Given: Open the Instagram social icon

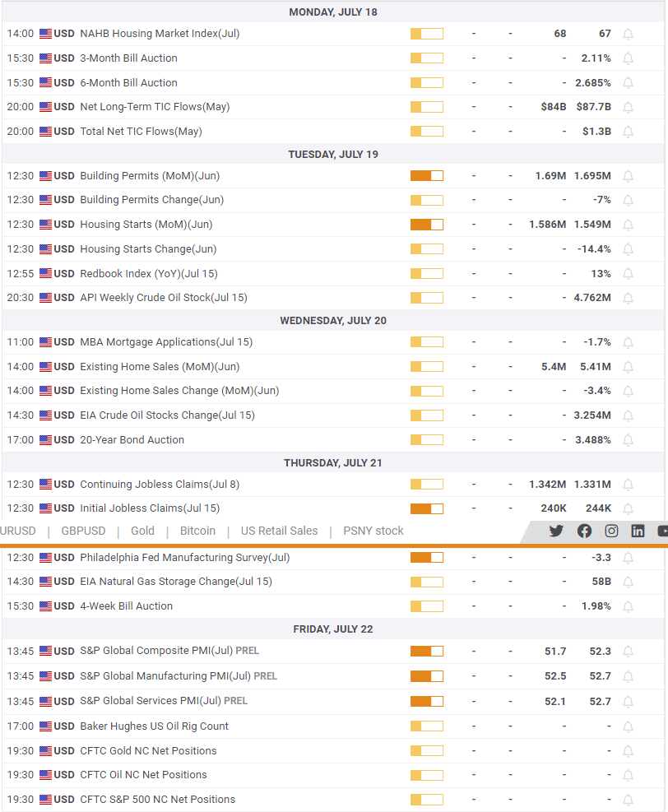Looking at the screenshot, I should click(x=611, y=531).
